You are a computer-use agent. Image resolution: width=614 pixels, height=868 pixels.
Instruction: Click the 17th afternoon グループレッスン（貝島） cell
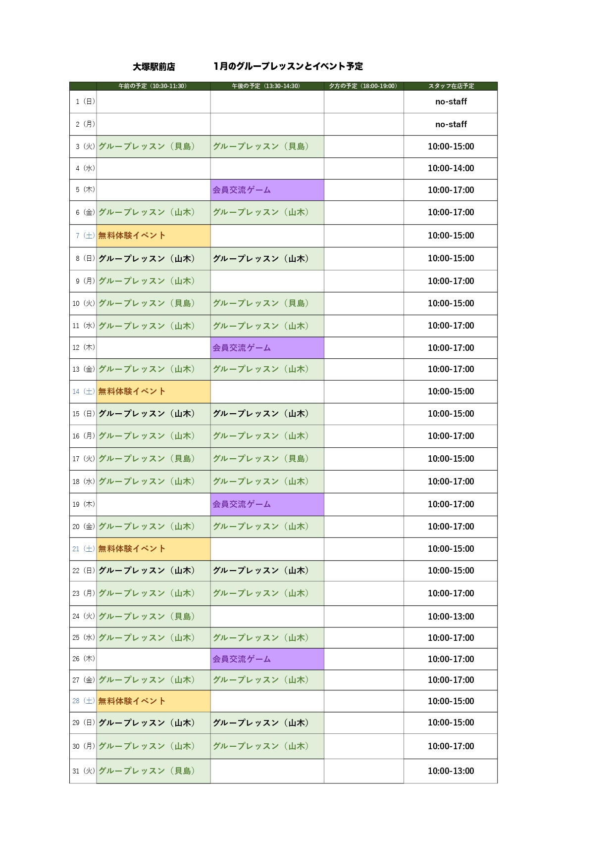coord(267,459)
